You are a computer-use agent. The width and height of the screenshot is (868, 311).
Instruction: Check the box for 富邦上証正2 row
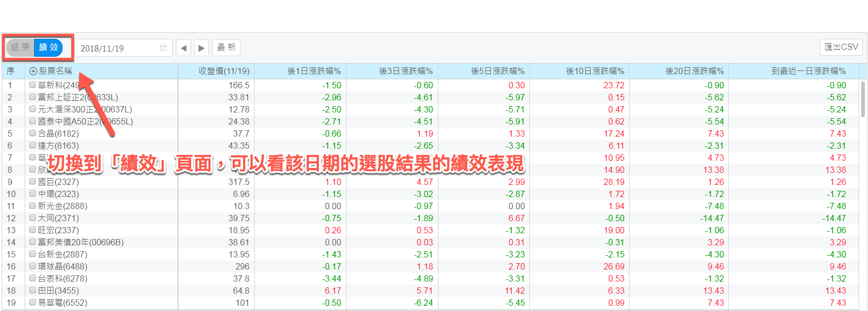(x=33, y=97)
